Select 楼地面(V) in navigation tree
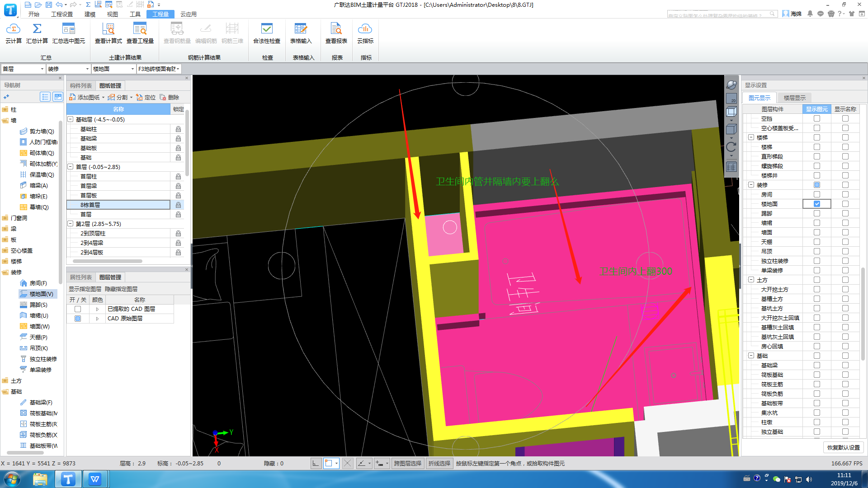This screenshot has height=488, width=868. tap(38, 294)
